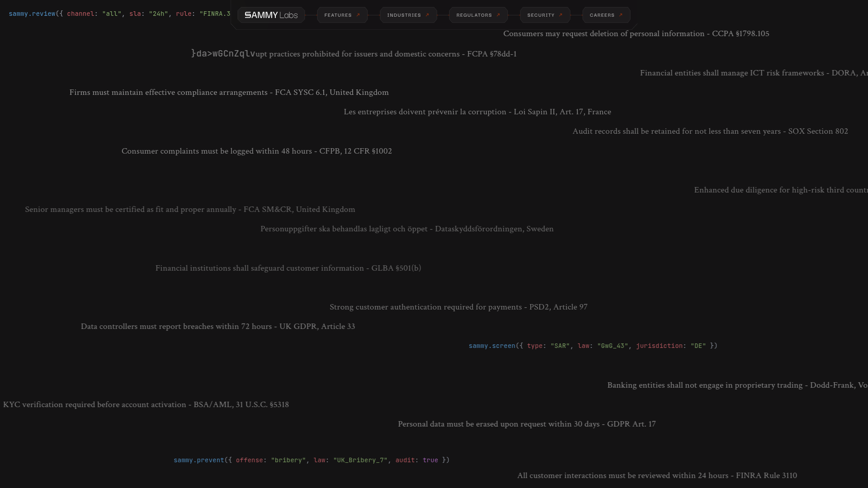The image size is (868, 488).
Task: Open the Regulators menu item
Action: (478, 15)
